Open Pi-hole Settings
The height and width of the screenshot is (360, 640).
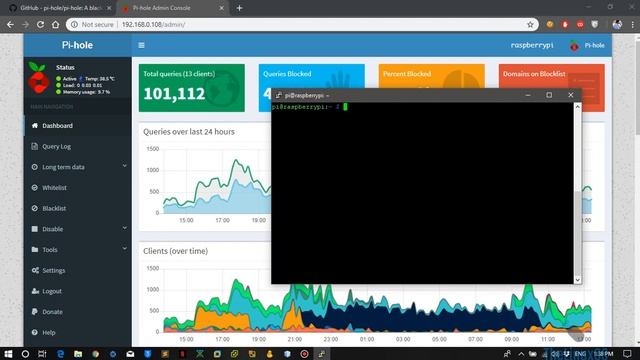(x=78, y=271)
